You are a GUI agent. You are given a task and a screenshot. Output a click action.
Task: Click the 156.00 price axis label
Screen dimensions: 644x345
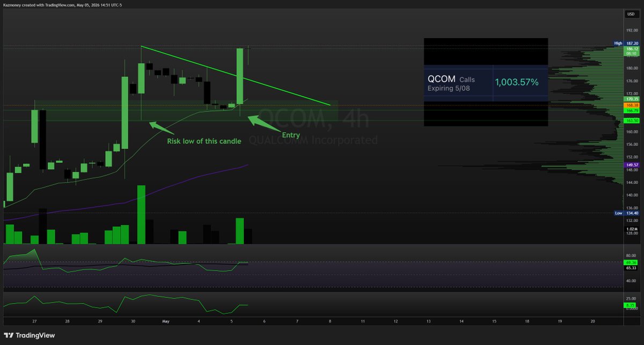tap(631, 145)
